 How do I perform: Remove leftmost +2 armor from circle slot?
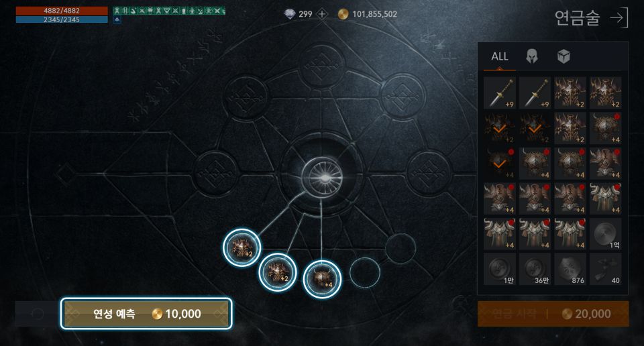(x=241, y=248)
